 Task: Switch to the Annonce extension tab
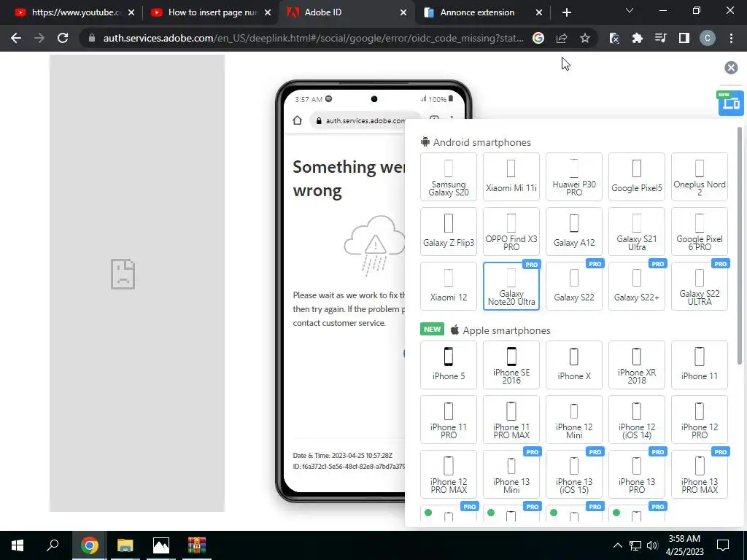tap(482, 12)
